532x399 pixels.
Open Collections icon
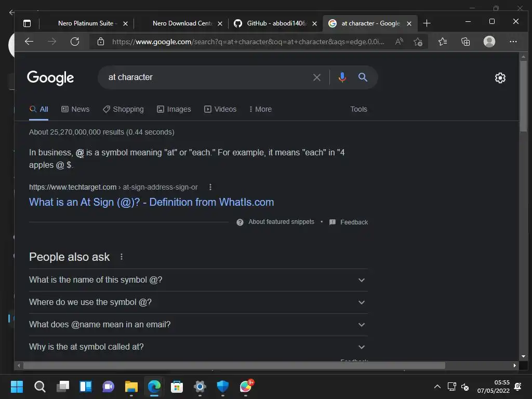tap(465, 42)
